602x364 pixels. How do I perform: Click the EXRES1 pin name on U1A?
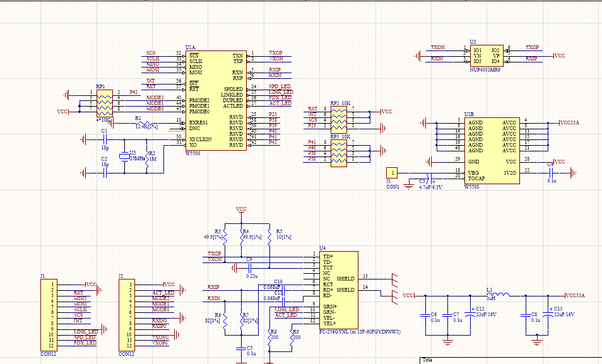(x=199, y=123)
